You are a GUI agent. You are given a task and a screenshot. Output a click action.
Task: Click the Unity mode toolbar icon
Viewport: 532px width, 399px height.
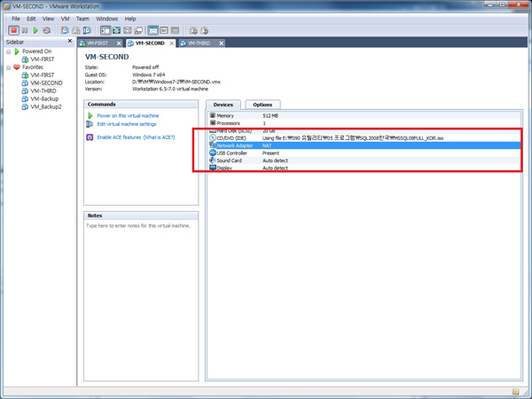tap(138, 30)
